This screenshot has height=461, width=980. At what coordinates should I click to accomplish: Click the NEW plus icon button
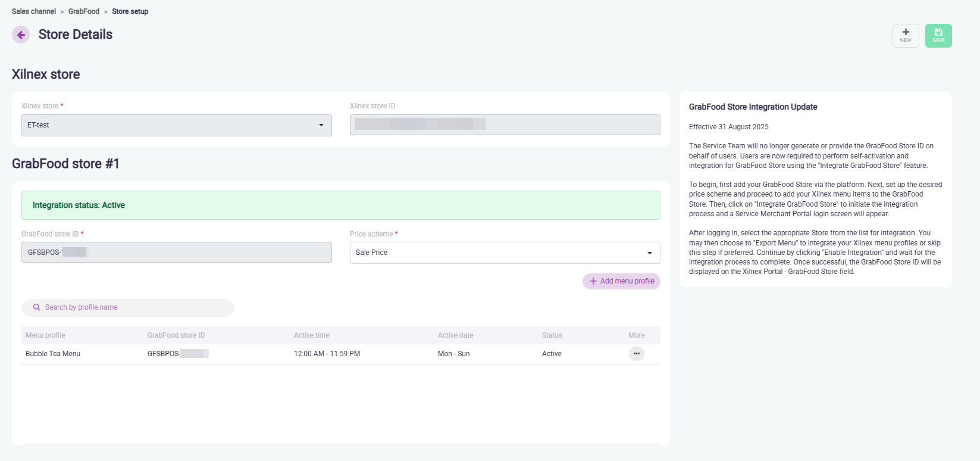pos(905,36)
